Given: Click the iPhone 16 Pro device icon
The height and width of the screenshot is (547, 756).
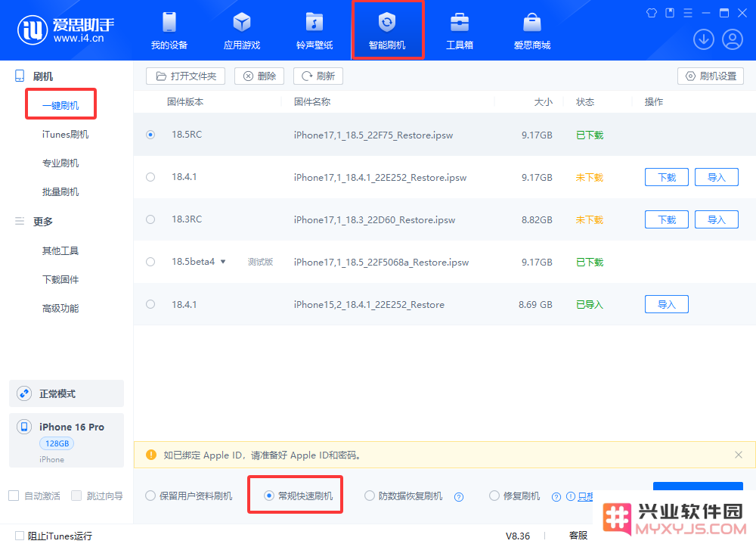Looking at the screenshot, I should 24,427.
